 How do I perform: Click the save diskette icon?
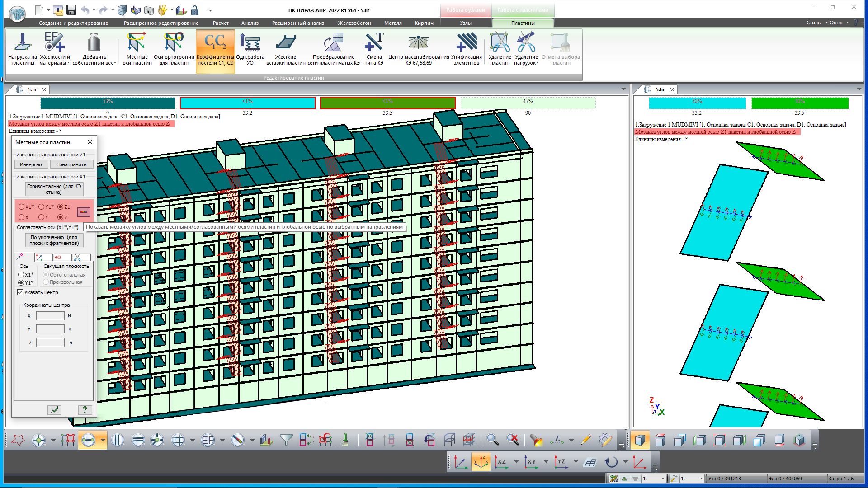pos(71,10)
